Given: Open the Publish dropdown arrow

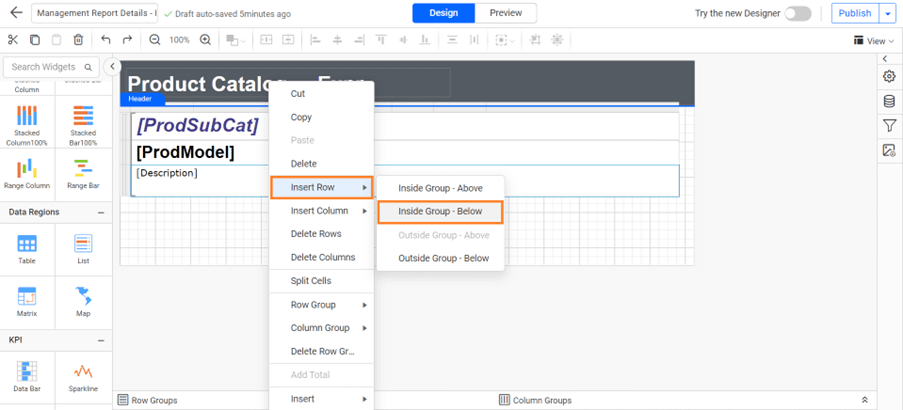Looking at the screenshot, I should click(x=887, y=13).
